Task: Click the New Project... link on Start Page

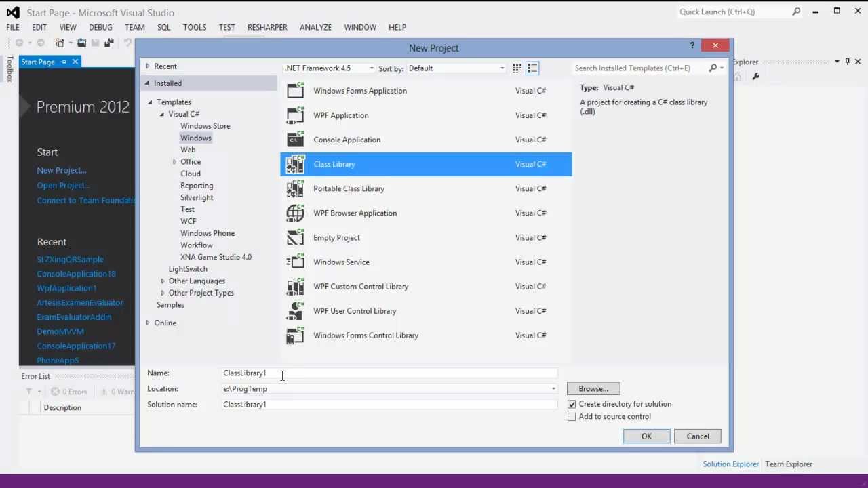Action: coord(62,170)
